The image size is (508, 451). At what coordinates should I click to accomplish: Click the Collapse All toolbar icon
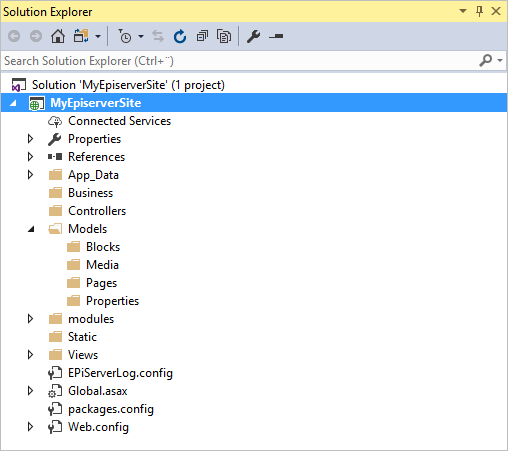[x=202, y=36]
